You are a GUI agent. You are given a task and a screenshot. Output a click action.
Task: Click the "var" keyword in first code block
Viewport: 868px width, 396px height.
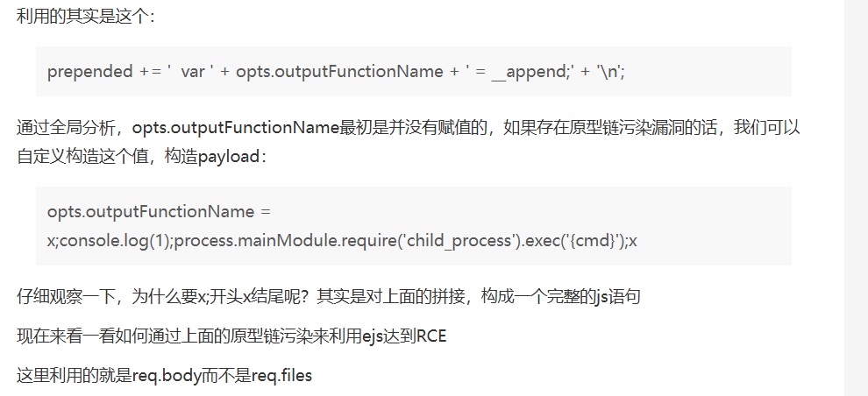[193, 72]
